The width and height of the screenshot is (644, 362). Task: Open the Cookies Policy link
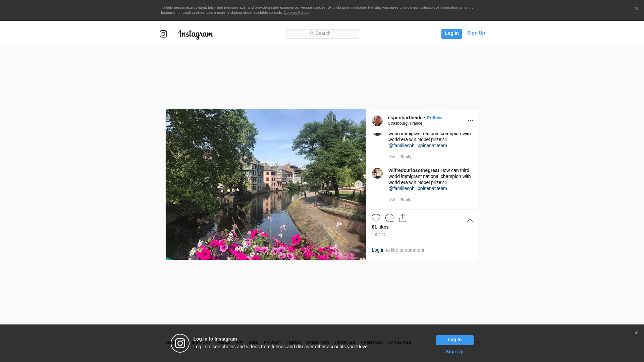tap(296, 12)
